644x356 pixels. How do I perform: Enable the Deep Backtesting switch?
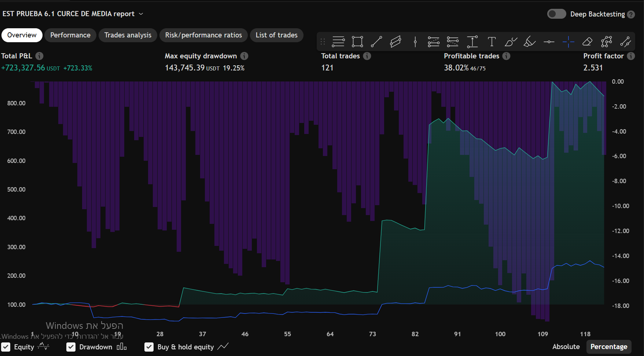click(556, 14)
